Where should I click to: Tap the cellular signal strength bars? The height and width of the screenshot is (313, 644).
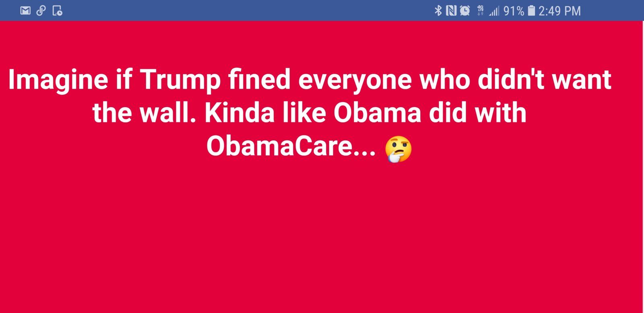click(494, 11)
